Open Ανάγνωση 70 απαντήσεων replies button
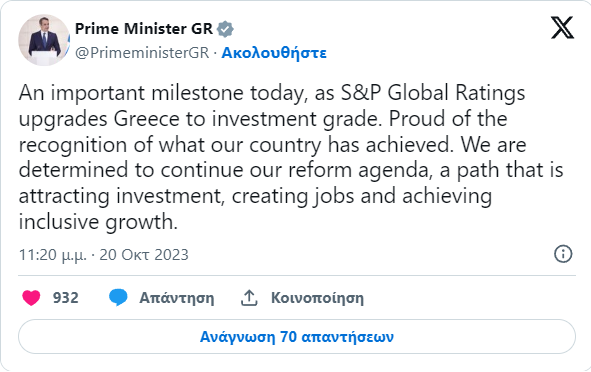591x372 pixels. tap(297, 337)
